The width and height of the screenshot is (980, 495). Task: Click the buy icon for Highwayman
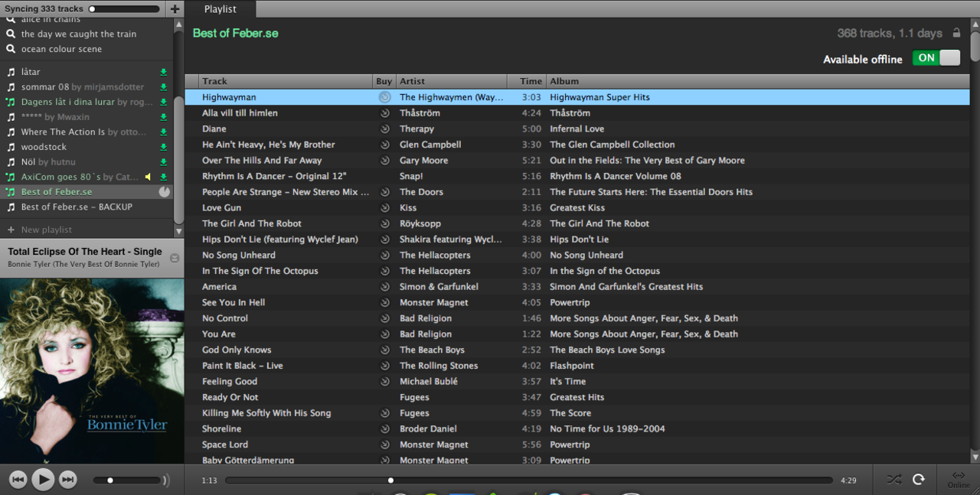click(x=384, y=97)
